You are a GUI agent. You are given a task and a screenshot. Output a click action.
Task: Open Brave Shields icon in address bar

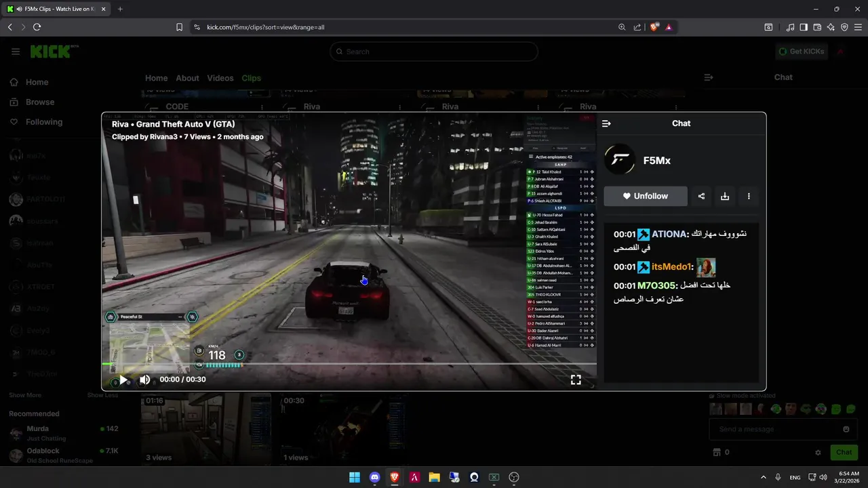click(x=654, y=27)
